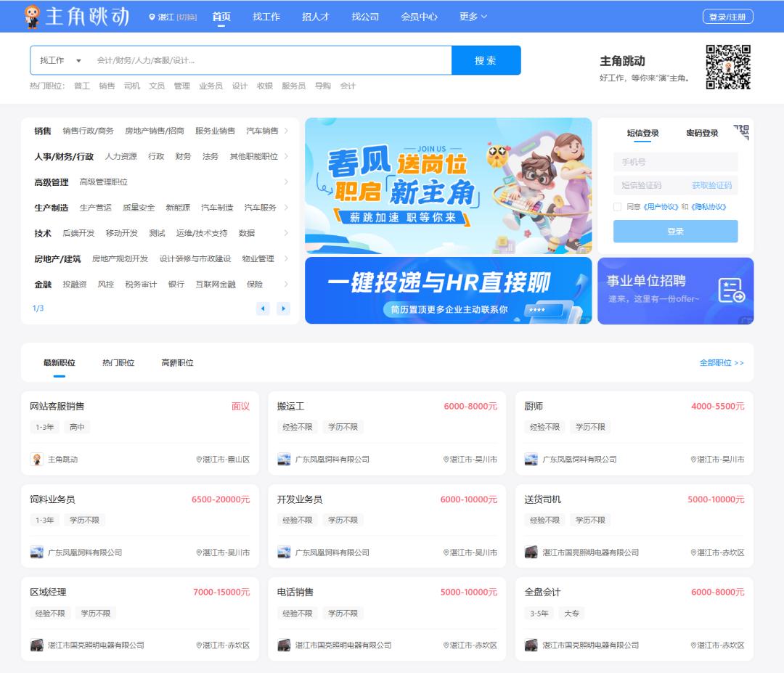Click the location pin icon next to 湛江

click(152, 17)
